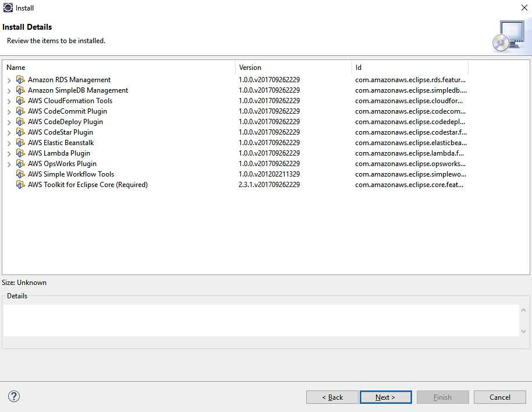Click the com.amazonaws.eclipse.core.feat... id

(x=409, y=185)
